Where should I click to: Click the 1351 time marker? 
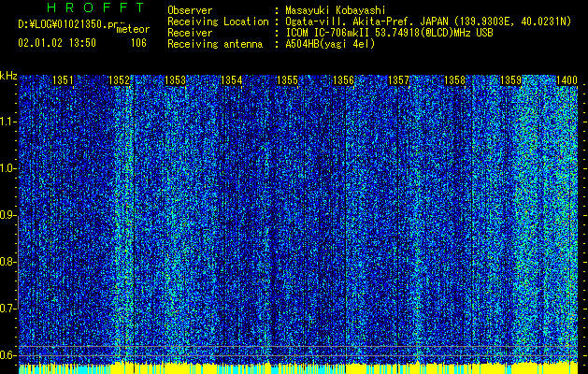63,80
